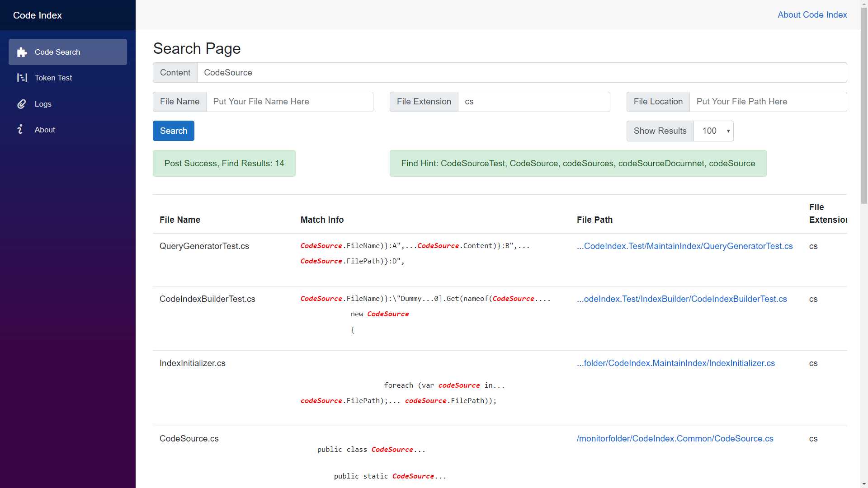Click the CodeIndexBuilderTest.cs file path

[681, 299]
